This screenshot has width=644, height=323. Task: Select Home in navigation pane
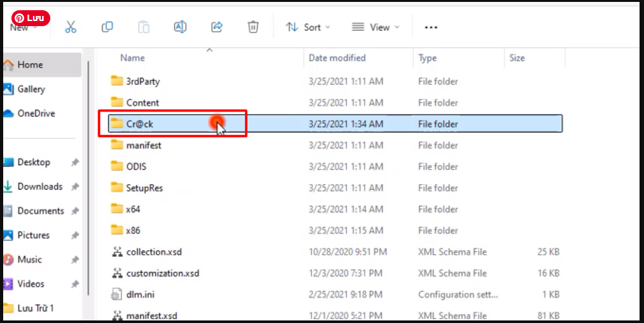tap(30, 65)
